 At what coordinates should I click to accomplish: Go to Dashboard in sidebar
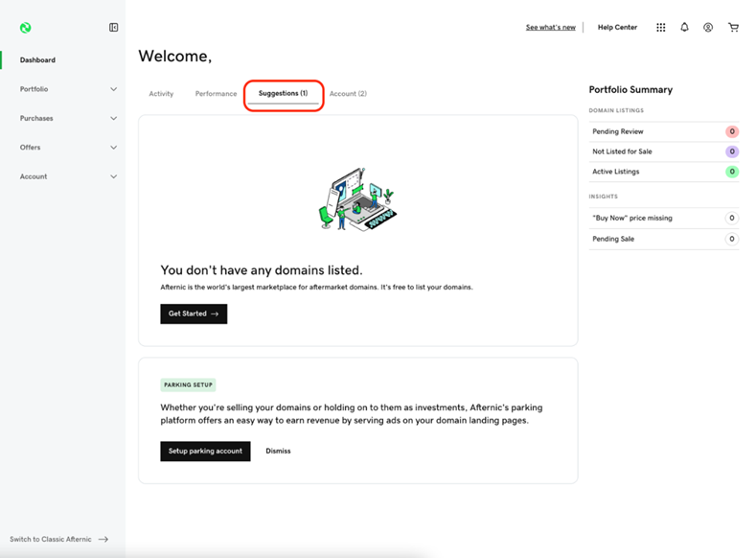click(x=37, y=59)
